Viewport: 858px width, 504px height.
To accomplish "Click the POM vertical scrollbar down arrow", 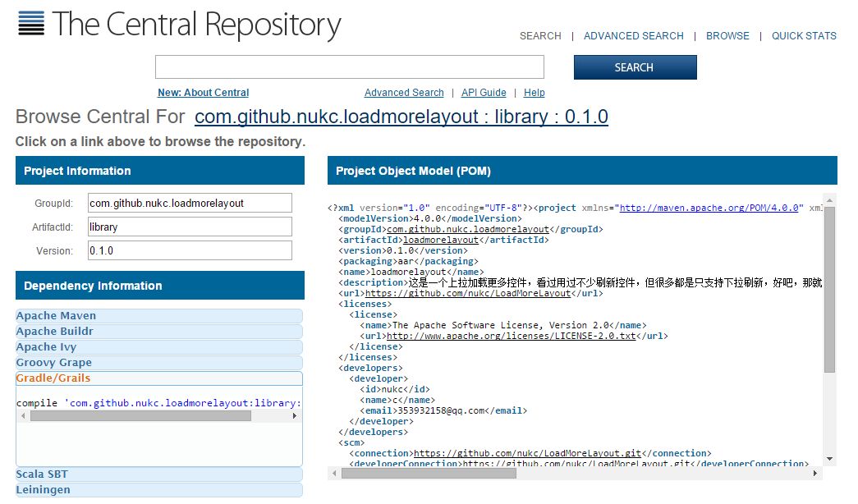I will 829,459.
